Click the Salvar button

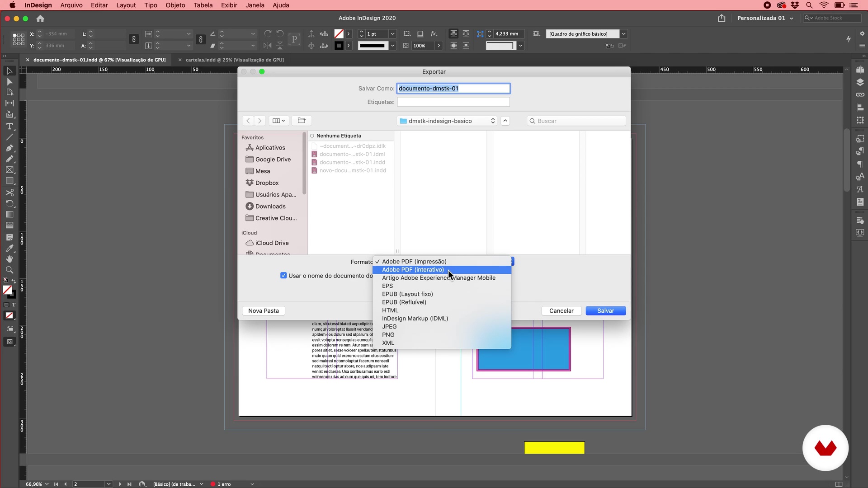click(605, 311)
